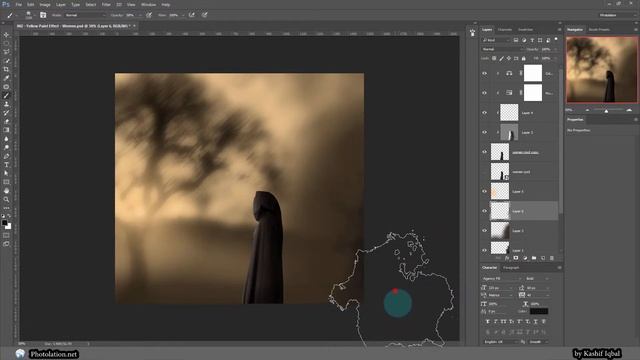Hide the clipped layer below Layer 4

tap(484, 132)
